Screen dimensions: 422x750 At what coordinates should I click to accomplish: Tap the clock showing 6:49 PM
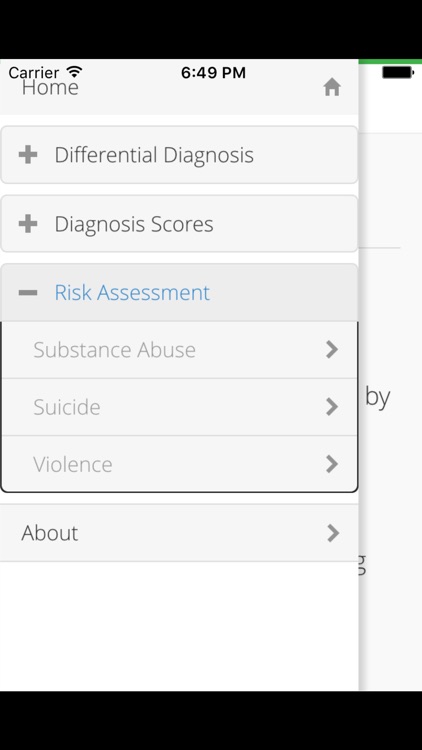tap(213, 73)
